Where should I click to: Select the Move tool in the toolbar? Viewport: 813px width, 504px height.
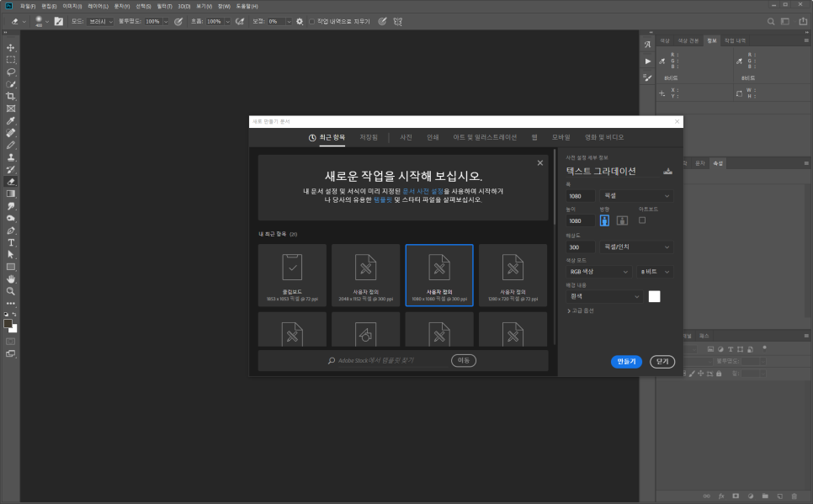pos(11,48)
